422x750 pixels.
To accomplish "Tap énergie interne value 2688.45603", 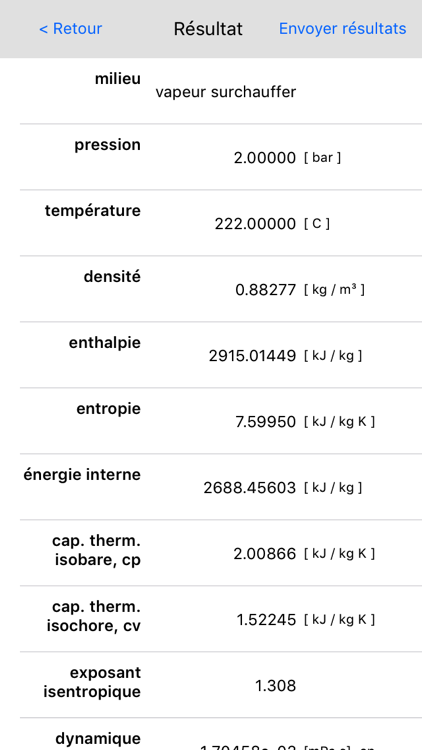I will pos(250,488).
